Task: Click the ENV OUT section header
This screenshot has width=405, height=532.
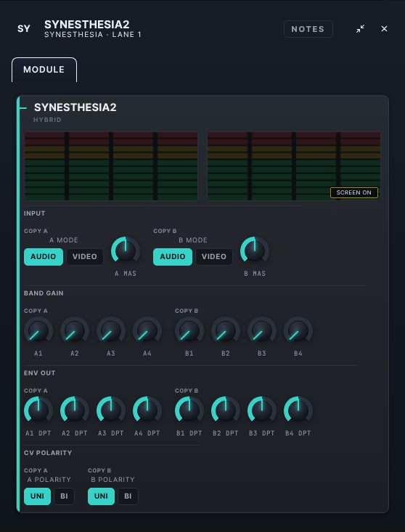Action: pos(39,373)
